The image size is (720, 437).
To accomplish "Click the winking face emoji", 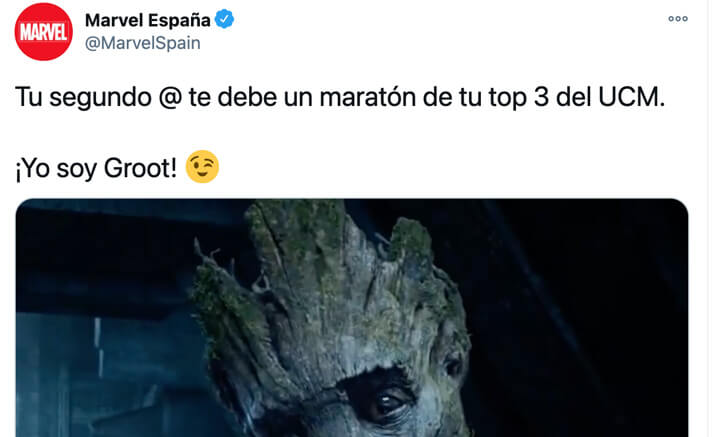I will (202, 167).
